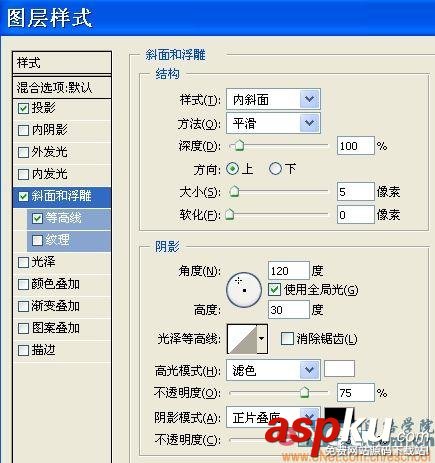Select the 光泽 list entry label
This screenshot has width=435, height=463.
(x=43, y=262)
